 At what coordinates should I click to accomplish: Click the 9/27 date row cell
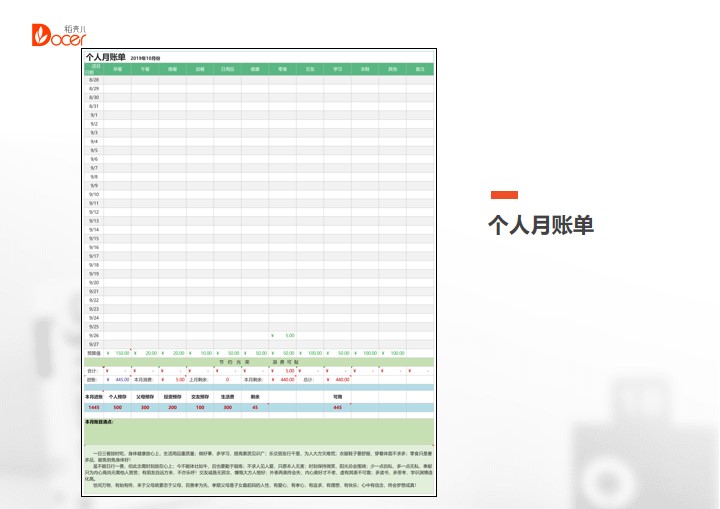93,344
